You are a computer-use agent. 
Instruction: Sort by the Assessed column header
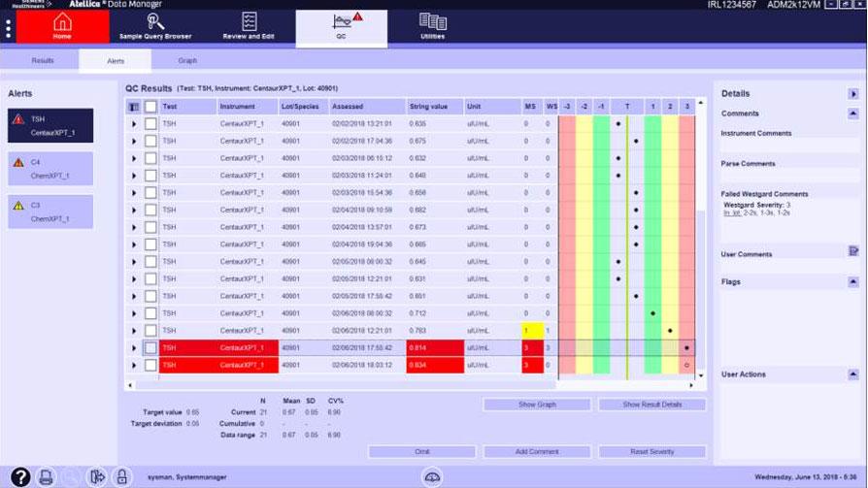coord(367,106)
